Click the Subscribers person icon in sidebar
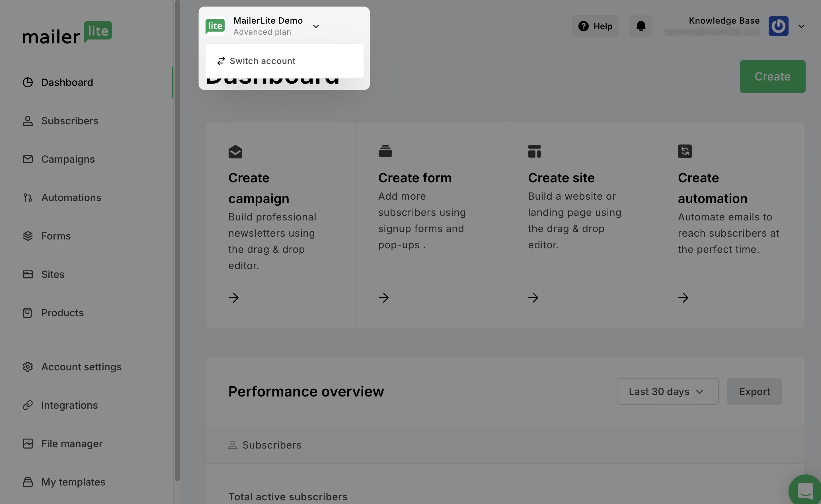Screen dimensions: 821x504 [28, 121]
